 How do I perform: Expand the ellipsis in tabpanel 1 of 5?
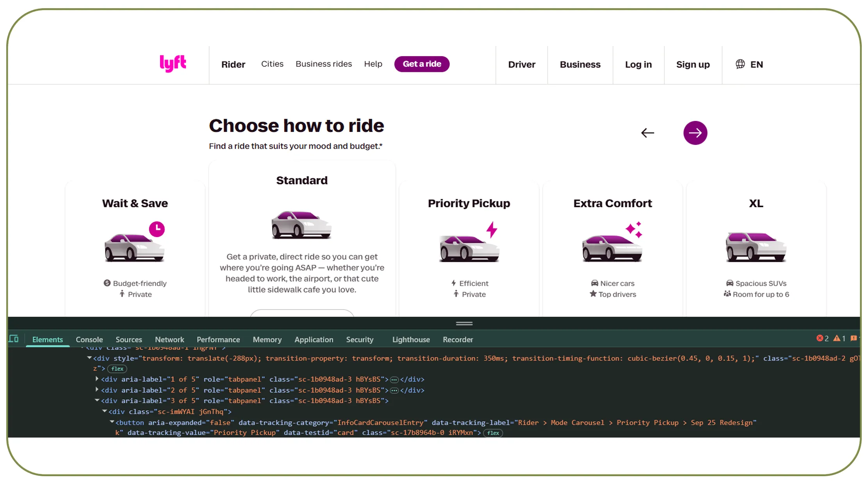(394, 379)
